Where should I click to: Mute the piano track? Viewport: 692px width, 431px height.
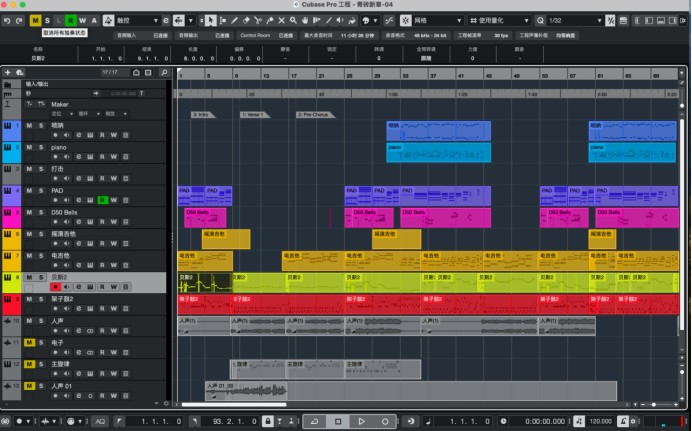(x=29, y=147)
